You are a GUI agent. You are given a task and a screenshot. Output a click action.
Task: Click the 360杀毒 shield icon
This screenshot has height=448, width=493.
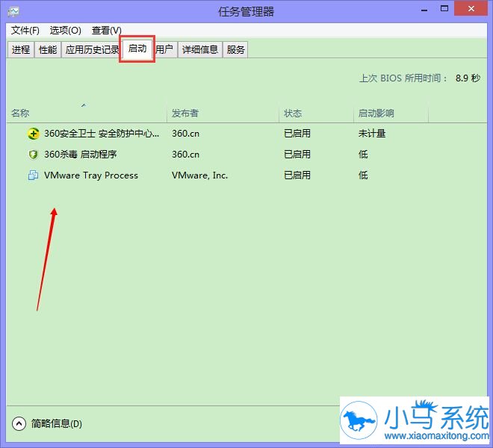(x=33, y=155)
